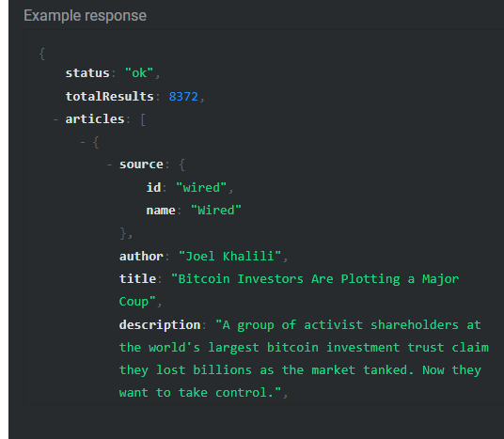Click the 8372 number value
Image resolution: width=504 pixels, height=439 pixels.
(183, 97)
